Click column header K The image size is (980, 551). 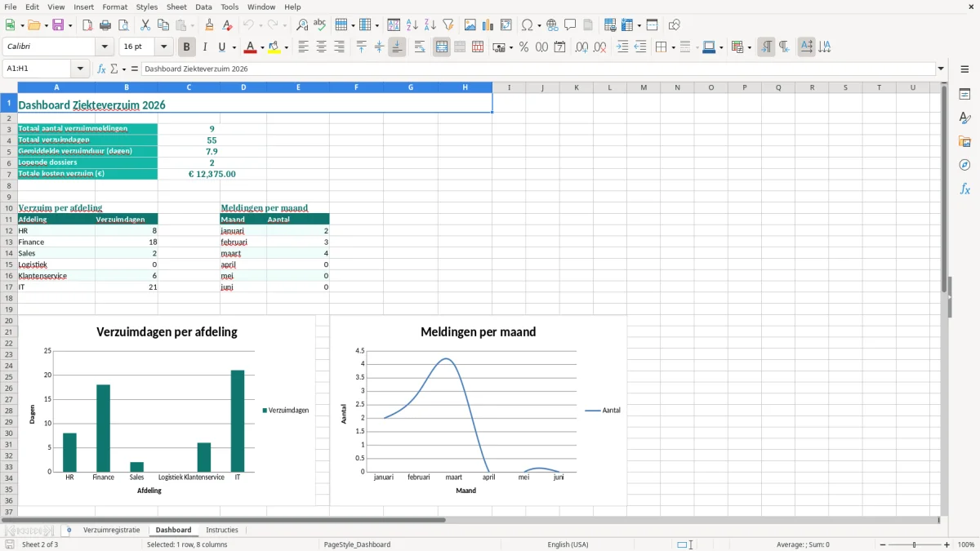click(576, 87)
